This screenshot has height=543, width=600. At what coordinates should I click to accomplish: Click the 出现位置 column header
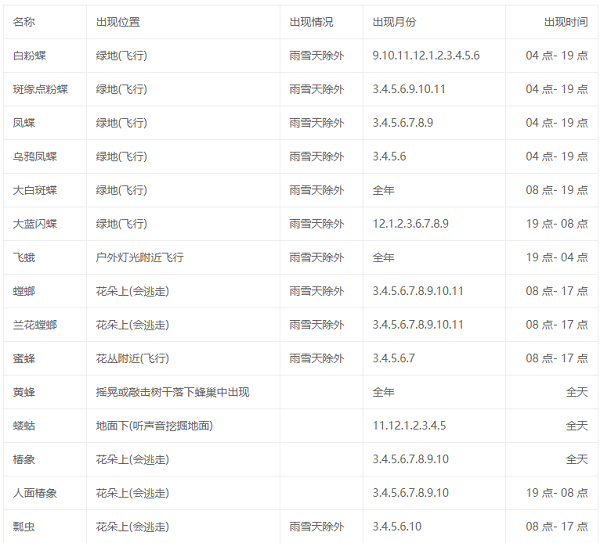(x=116, y=22)
